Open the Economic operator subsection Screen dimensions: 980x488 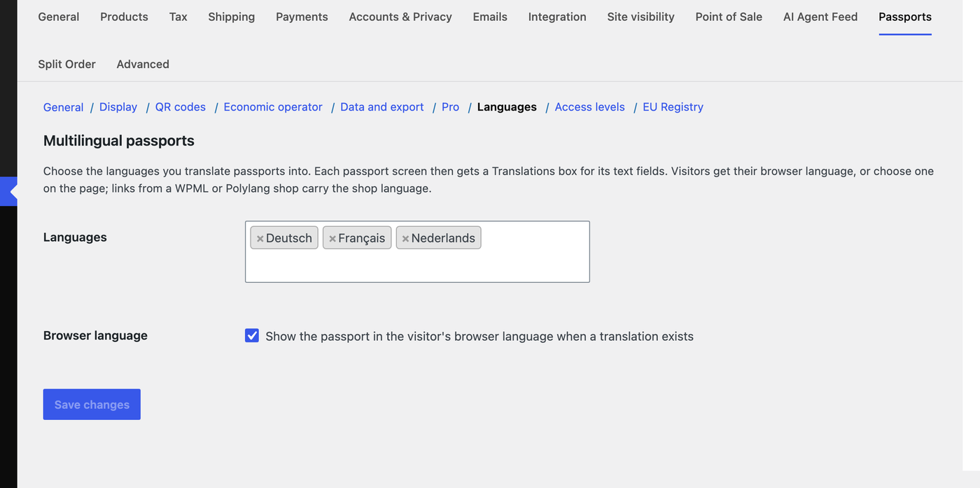(273, 107)
